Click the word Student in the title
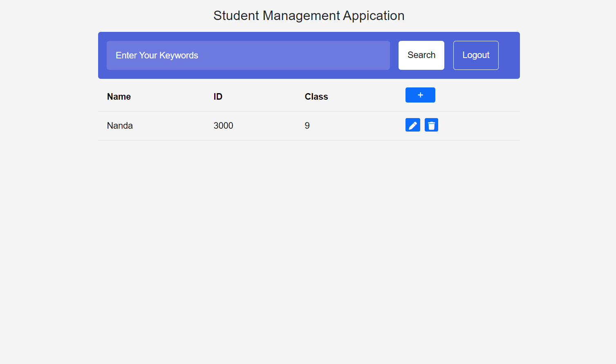Viewport: 616px width, 364px height. (x=236, y=16)
